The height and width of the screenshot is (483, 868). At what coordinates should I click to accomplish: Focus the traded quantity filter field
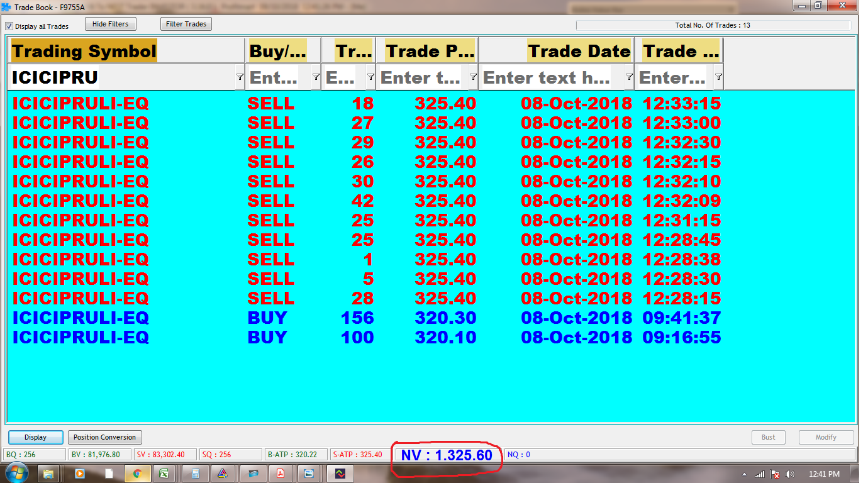point(344,77)
